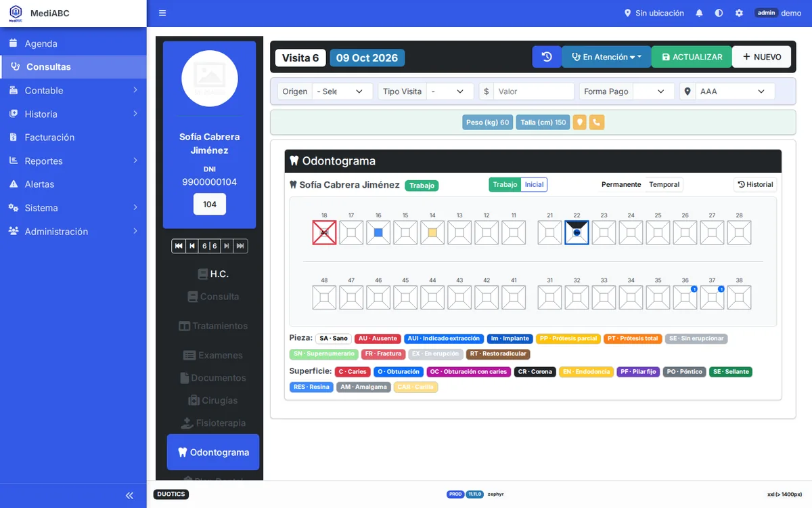Click the Valor input field
This screenshot has width=812, height=508.
(x=534, y=91)
